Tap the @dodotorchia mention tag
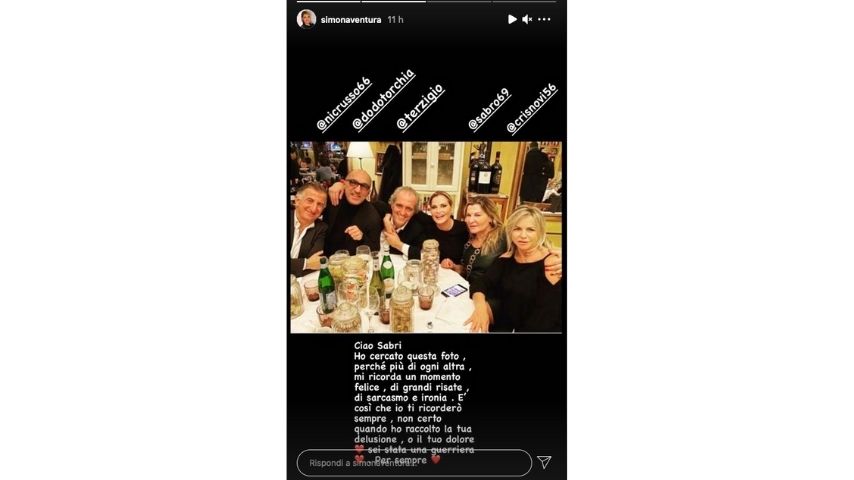The width and height of the screenshot is (854, 480). pos(383,100)
